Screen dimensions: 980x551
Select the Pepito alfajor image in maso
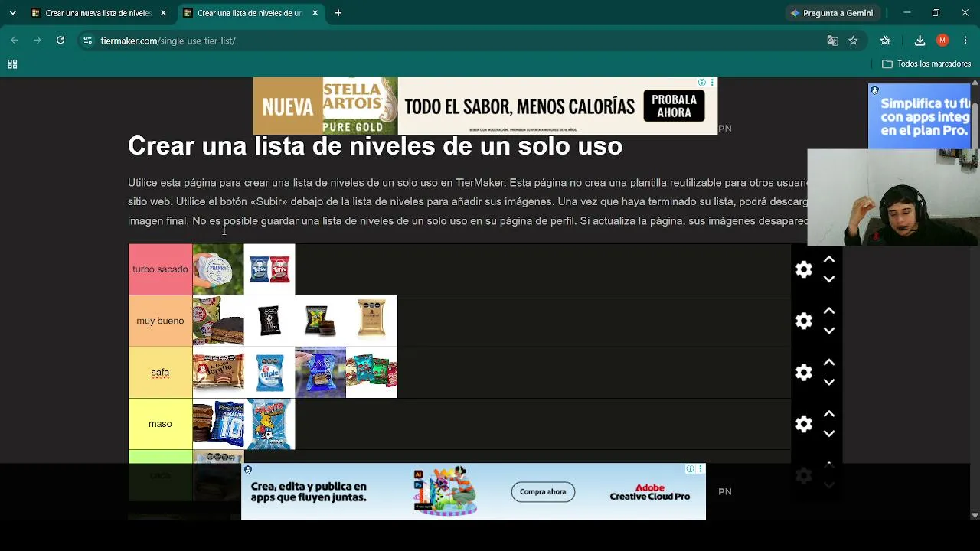(269, 424)
